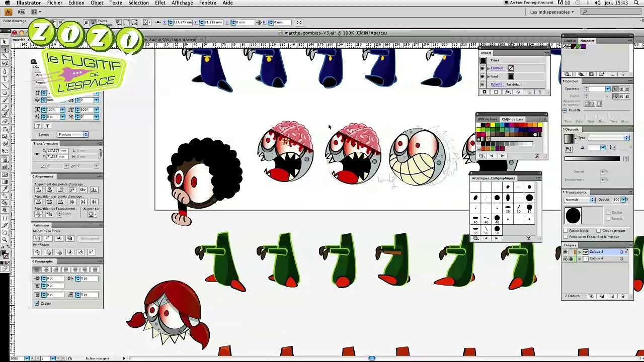Image resolution: width=644 pixels, height=362 pixels.
Task: Select the yellow swatch in CMJN de base
Action: coord(493,125)
